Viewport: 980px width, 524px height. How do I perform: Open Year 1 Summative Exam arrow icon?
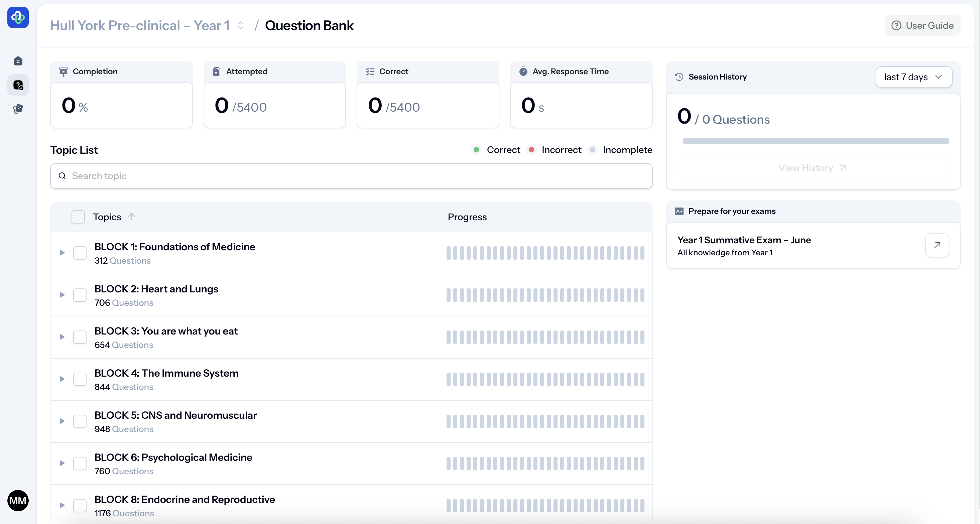point(937,245)
